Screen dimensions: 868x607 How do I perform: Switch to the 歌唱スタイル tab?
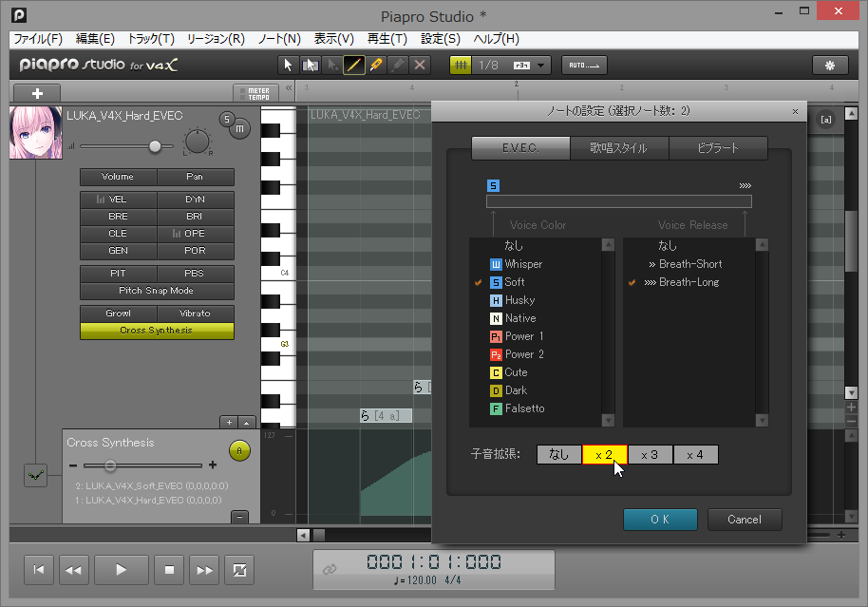pyautogui.click(x=619, y=148)
